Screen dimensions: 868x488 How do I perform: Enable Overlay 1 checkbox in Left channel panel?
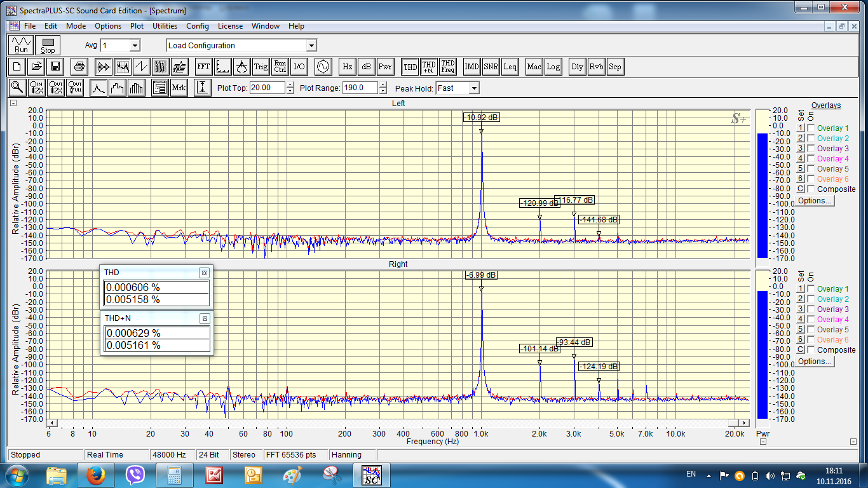pos(811,128)
